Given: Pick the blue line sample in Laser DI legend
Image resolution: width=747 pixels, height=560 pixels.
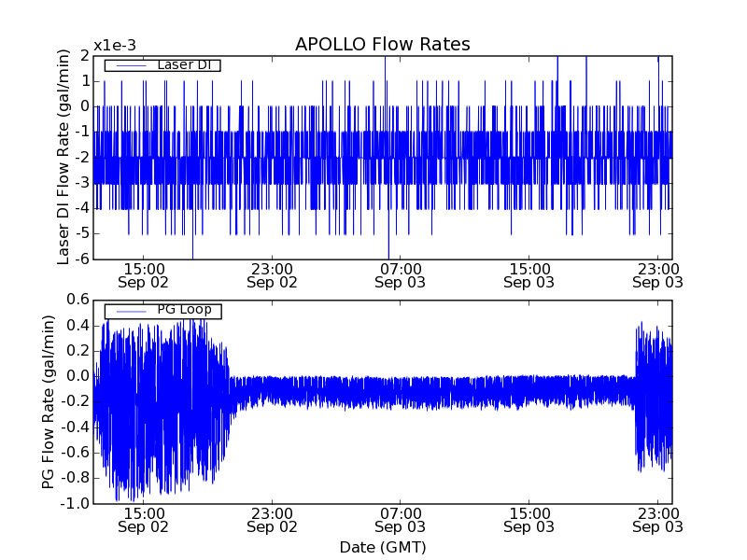Looking at the screenshot, I should point(131,65).
